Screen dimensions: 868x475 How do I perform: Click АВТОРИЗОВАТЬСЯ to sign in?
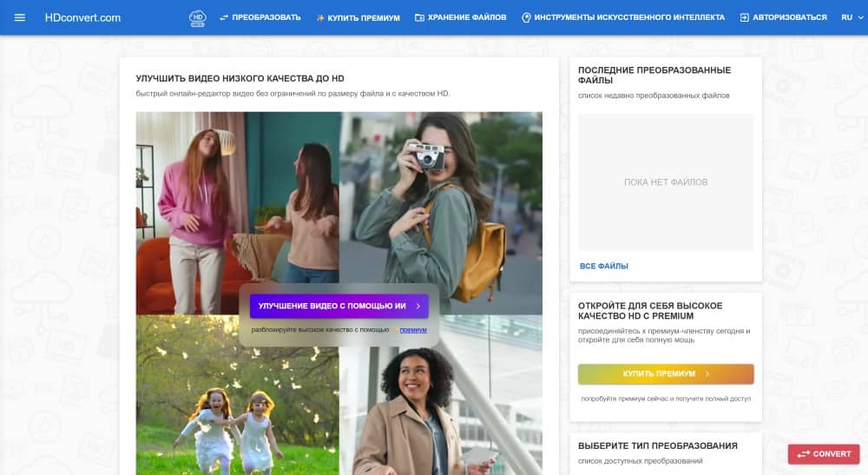tap(783, 17)
